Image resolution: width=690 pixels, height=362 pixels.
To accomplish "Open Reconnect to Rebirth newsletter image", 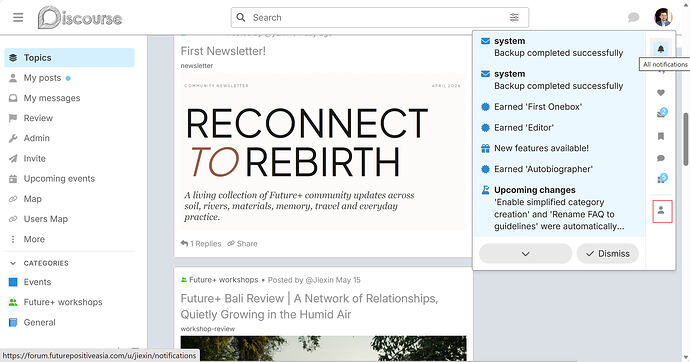I will click(x=323, y=152).
